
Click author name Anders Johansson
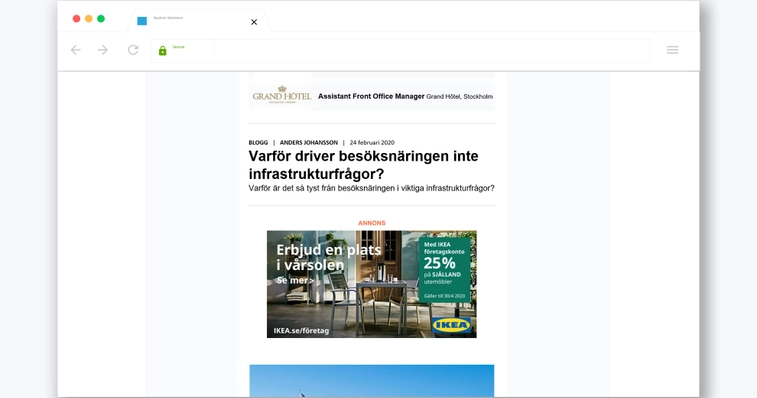(309, 142)
